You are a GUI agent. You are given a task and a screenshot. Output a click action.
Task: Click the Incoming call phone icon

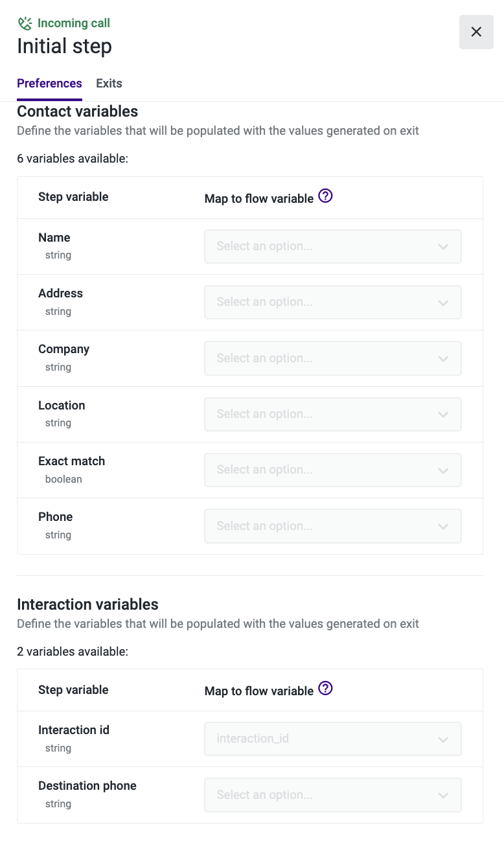click(25, 24)
